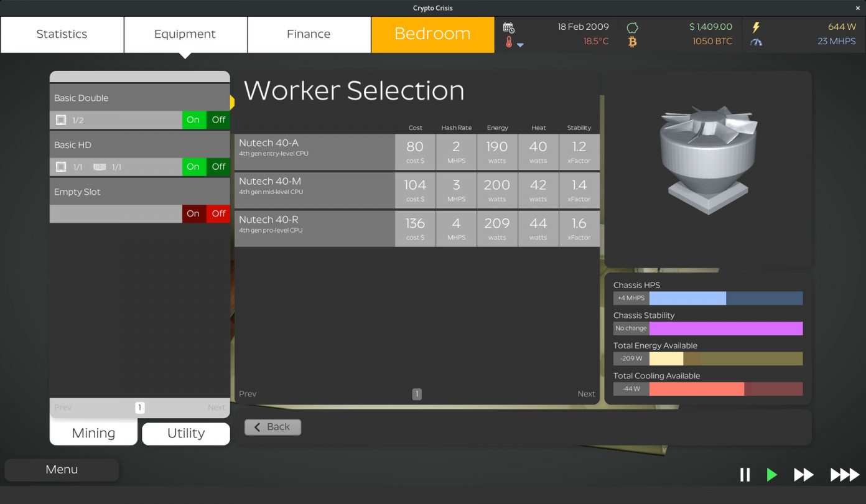Set game speed to fastest triple arrow

click(844, 475)
